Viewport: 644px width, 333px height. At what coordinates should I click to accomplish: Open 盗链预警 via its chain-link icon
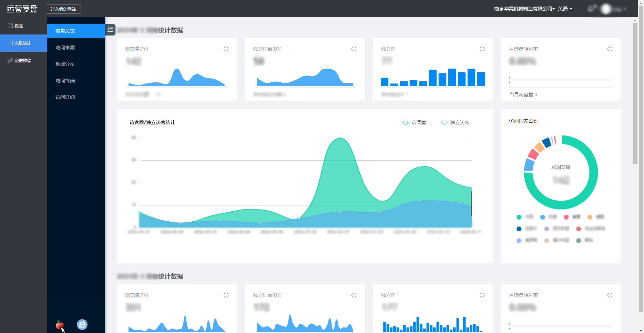point(10,60)
